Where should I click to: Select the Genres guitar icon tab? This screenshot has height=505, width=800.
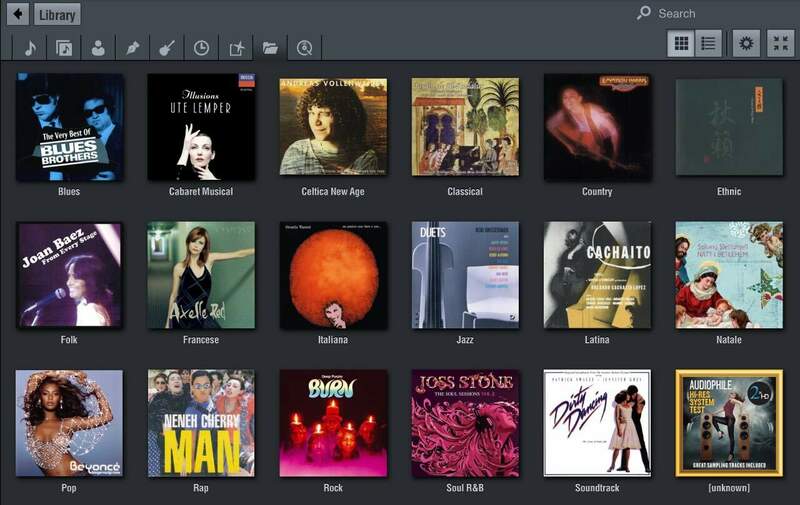tap(167, 47)
